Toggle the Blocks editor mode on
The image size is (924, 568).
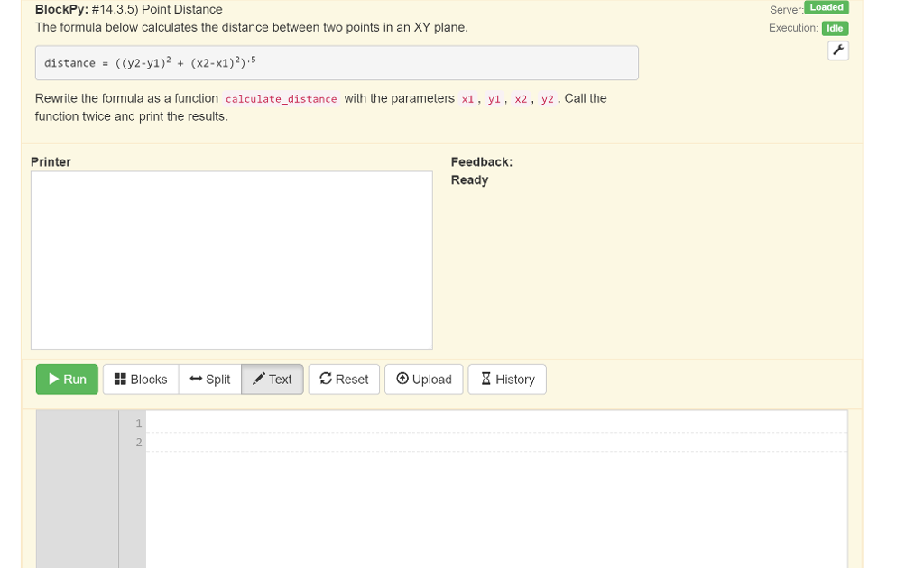click(140, 379)
